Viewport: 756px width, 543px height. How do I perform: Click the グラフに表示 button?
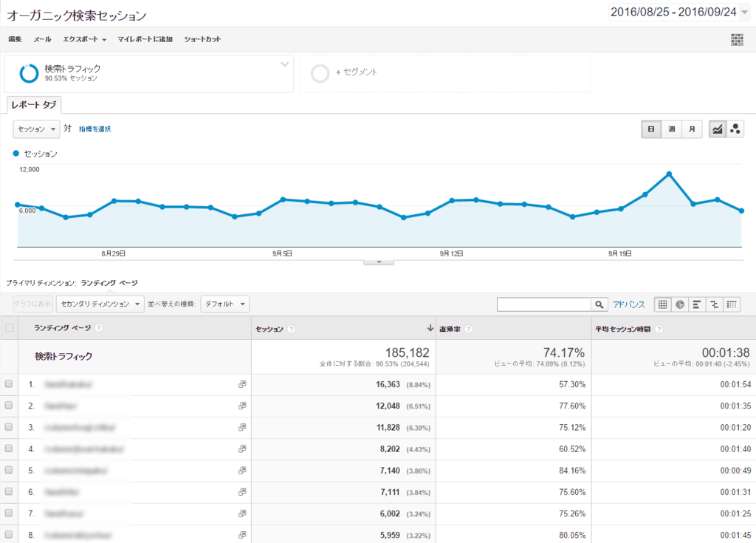[32, 304]
